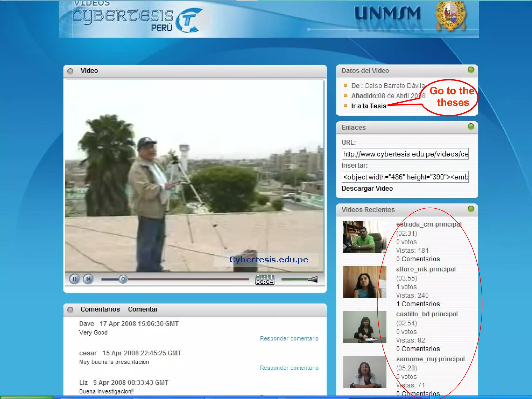Screen dimensions: 532x399
Task: Toggle the gray Comentarios panel dot
Action: point(70,309)
